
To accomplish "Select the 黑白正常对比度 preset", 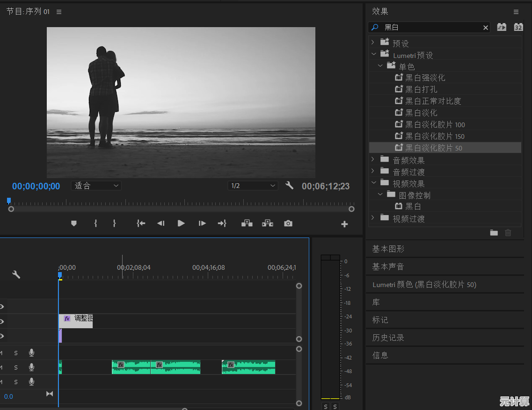I will tap(433, 101).
